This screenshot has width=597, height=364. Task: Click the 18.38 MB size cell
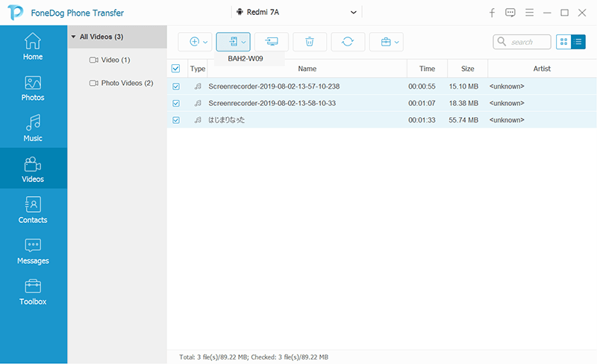click(463, 103)
